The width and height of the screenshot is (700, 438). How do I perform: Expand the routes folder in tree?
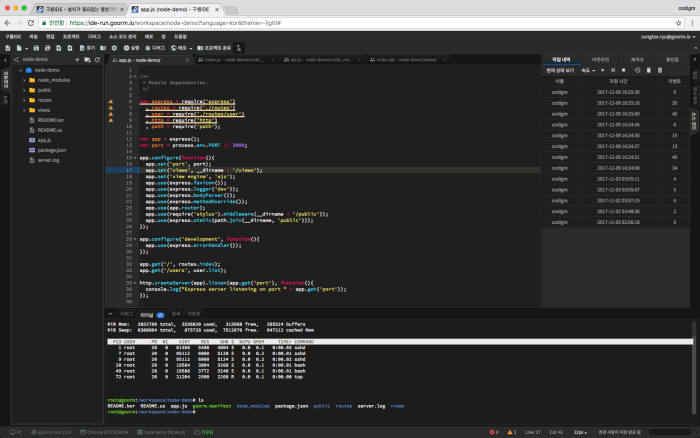click(24, 100)
